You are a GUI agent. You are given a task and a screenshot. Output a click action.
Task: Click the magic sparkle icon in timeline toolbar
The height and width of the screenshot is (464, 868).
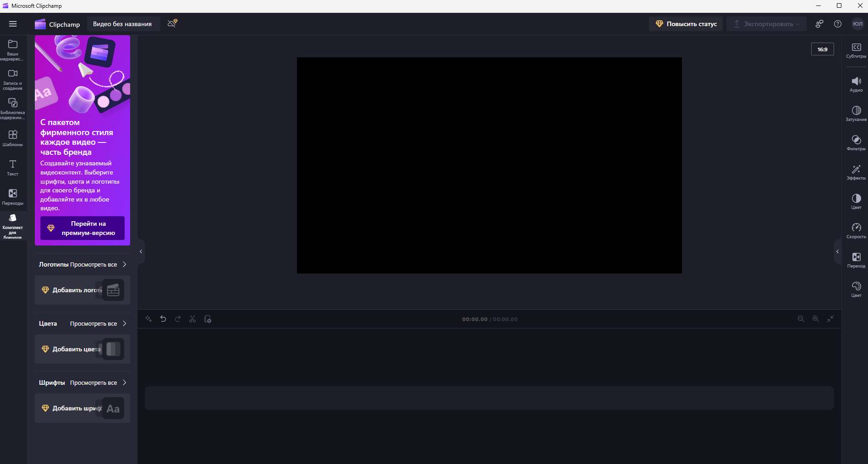(148, 319)
